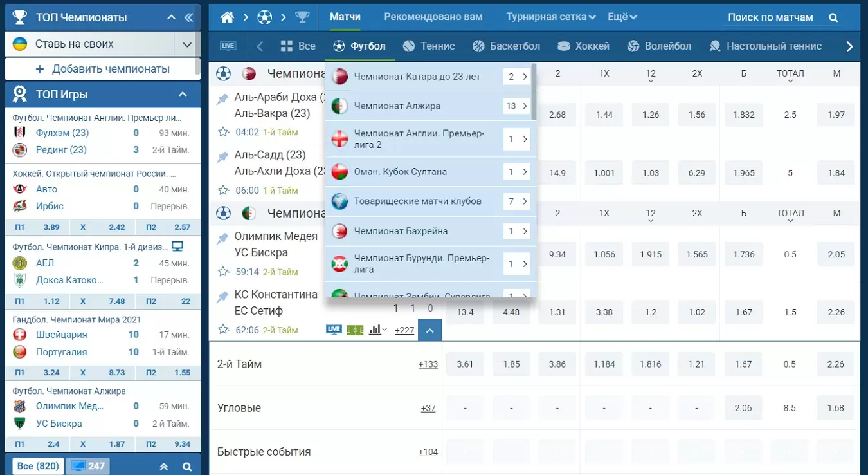Screen dimensions: 868x475
Task: Click the trophy breadcrumb icon
Action: pos(302,17)
